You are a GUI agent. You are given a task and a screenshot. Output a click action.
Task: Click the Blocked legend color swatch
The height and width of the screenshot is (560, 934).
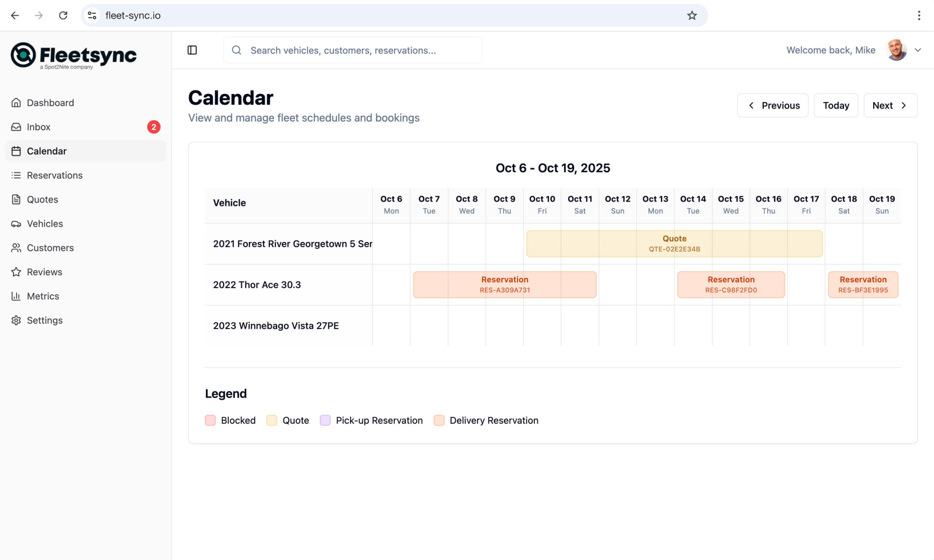[210, 420]
